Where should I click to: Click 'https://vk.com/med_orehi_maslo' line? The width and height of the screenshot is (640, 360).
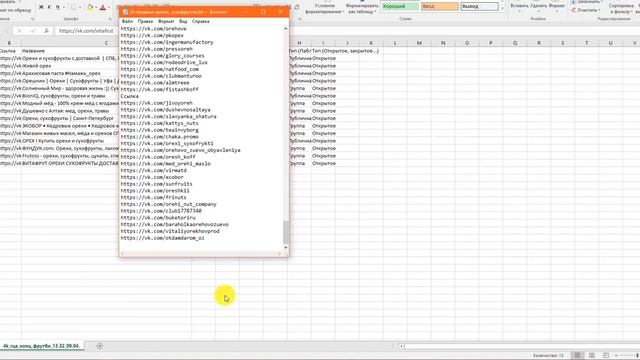[166, 164]
